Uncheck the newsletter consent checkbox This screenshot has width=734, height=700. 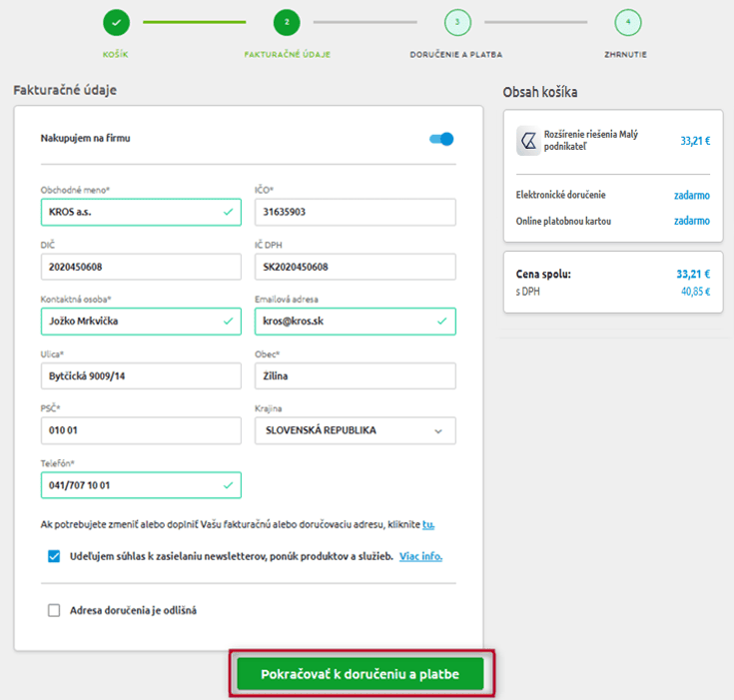coord(54,556)
